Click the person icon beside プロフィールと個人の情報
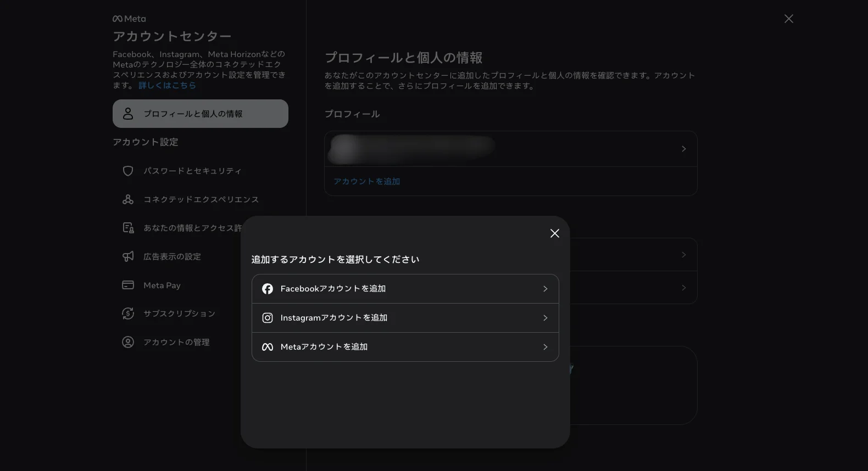 pyautogui.click(x=128, y=114)
